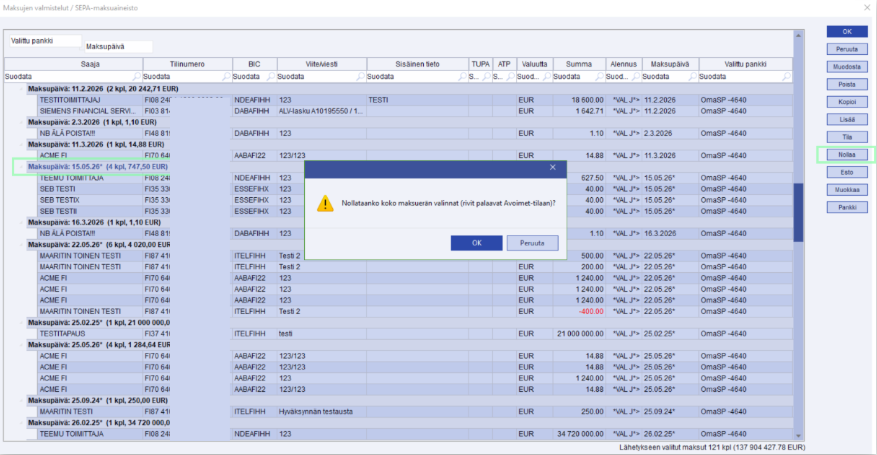Collapse group Maksupäivä 25.05.26*
This screenshot has width=877, height=455.
click(x=22, y=345)
